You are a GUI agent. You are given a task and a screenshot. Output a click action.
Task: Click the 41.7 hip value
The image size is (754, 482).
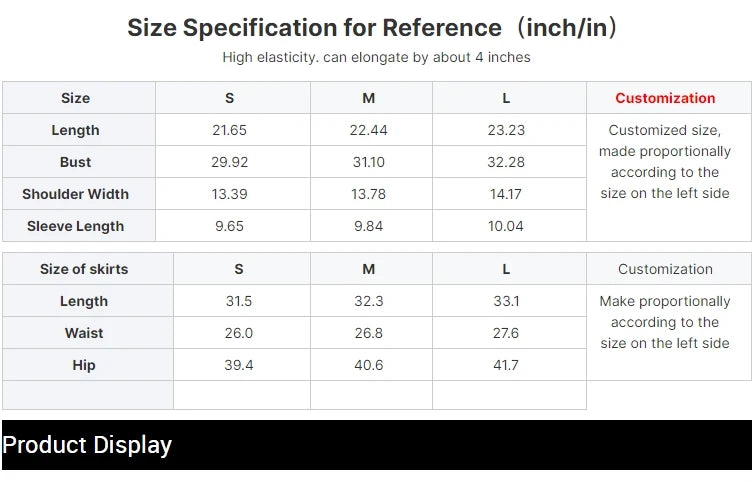coord(506,365)
